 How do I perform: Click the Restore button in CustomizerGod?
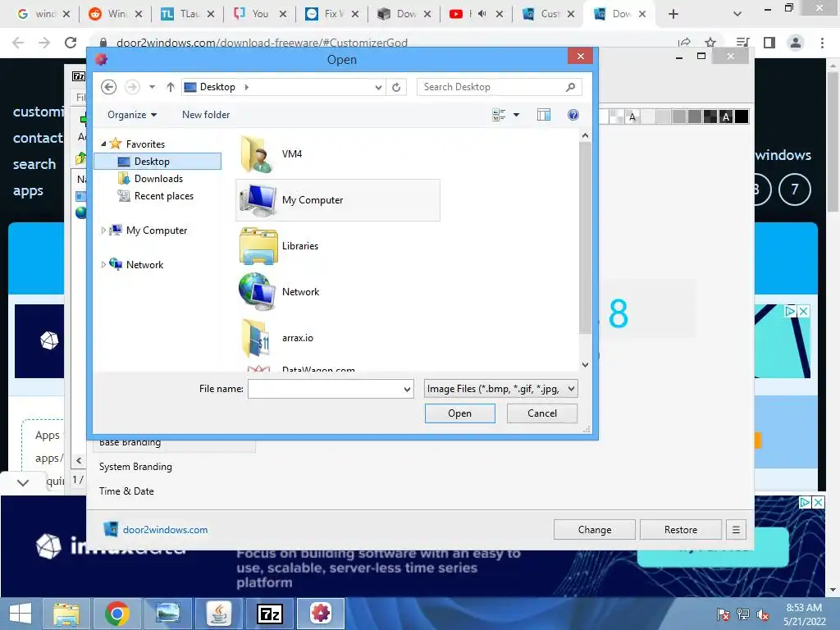click(681, 530)
